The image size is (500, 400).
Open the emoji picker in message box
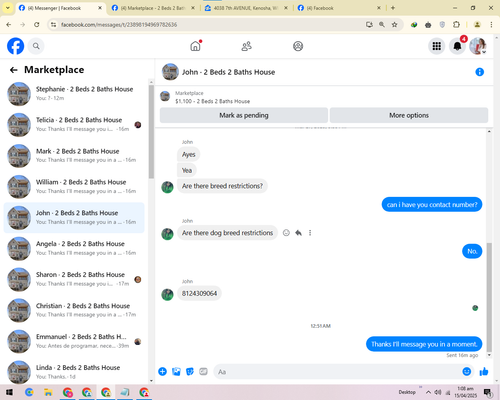tap(467, 371)
